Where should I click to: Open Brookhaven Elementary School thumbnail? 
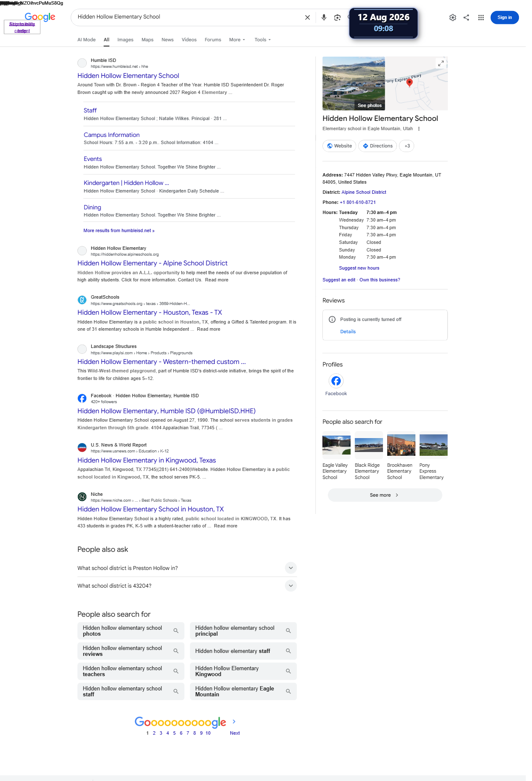pos(401,445)
